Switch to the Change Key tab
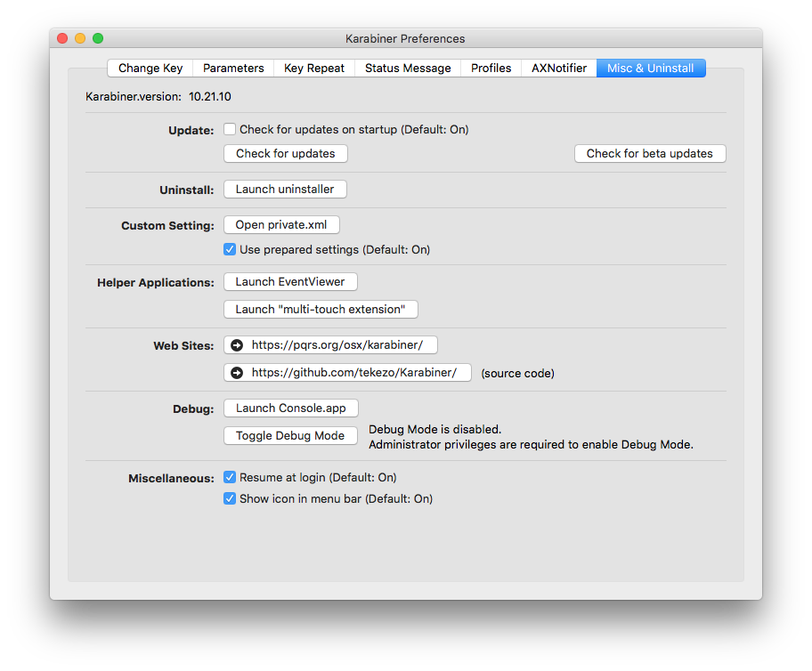 pyautogui.click(x=150, y=69)
